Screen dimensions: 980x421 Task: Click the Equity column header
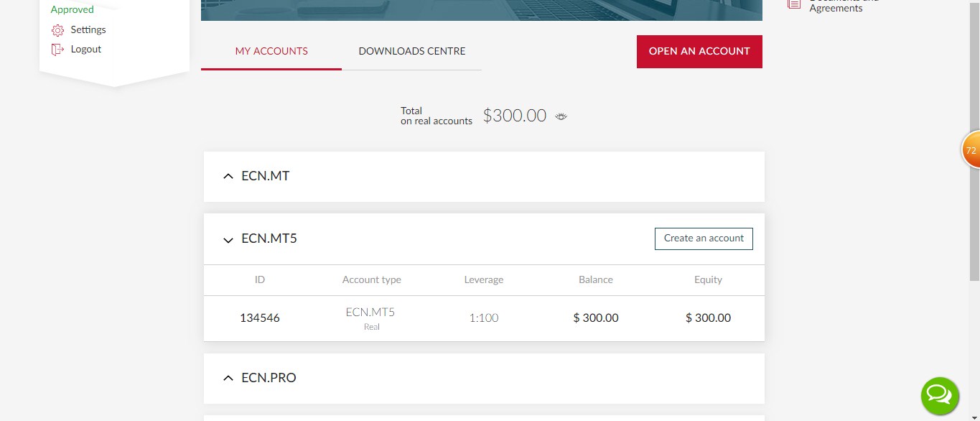point(709,280)
